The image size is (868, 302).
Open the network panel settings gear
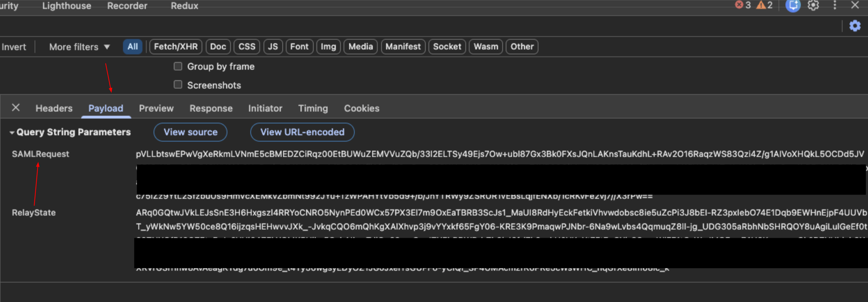pos(855,25)
